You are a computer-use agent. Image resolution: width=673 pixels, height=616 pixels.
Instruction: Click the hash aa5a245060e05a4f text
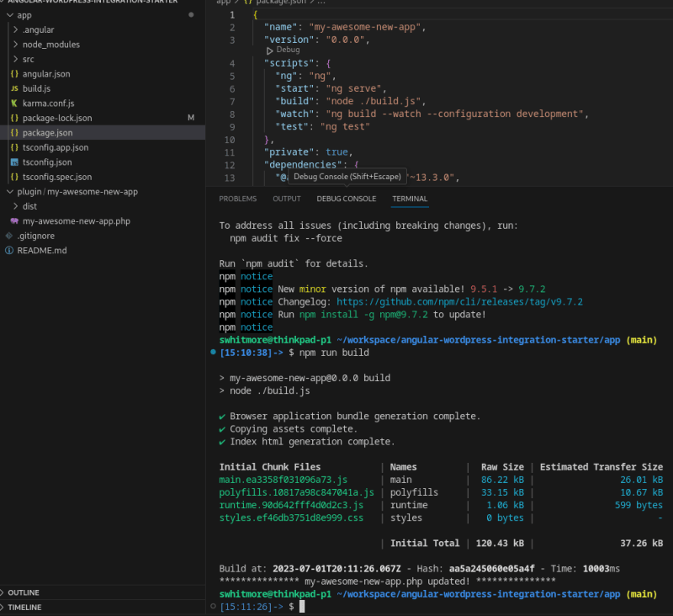point(492,569)
